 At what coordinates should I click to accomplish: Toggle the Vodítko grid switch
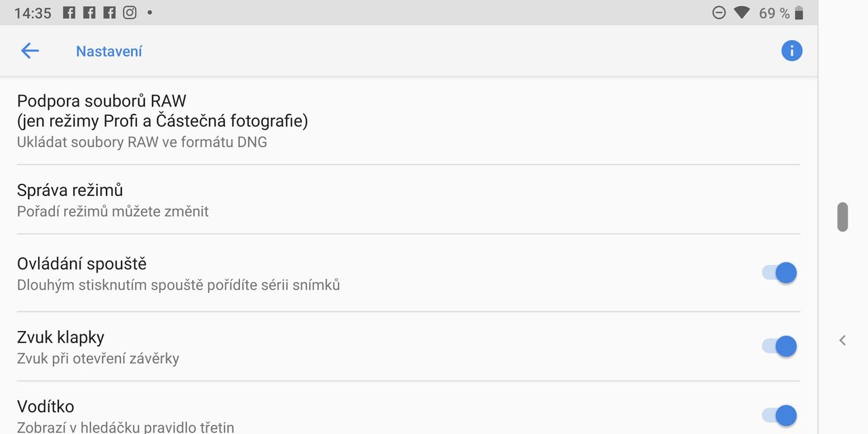(779, 415)
